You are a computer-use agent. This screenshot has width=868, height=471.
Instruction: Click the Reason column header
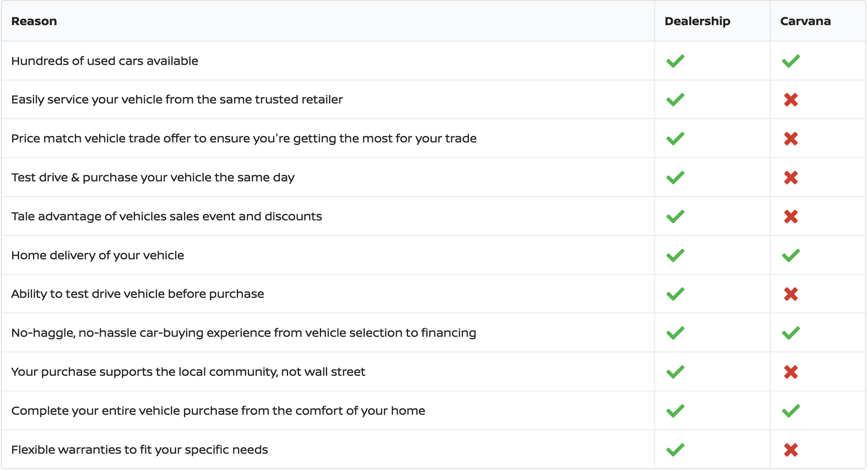[x=34, y=21]
